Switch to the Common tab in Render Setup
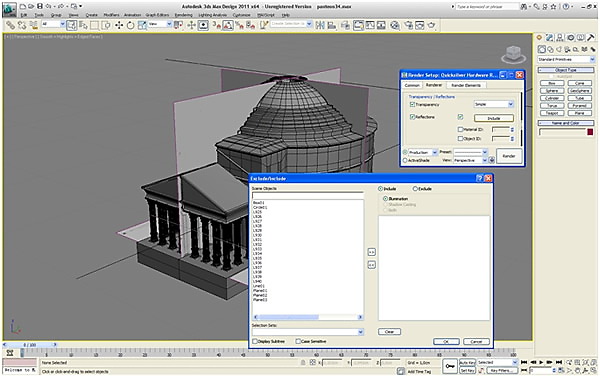Viewport: 600px width, 377px height. point(412,85)
